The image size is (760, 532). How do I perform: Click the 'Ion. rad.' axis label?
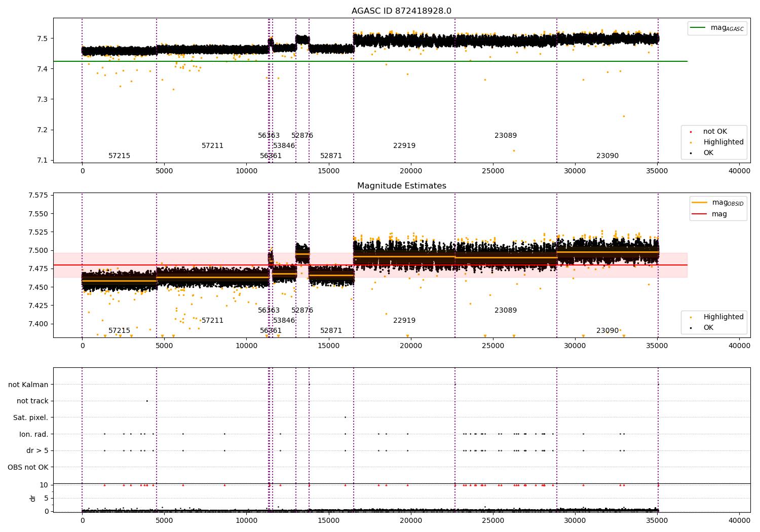[34, 434]
